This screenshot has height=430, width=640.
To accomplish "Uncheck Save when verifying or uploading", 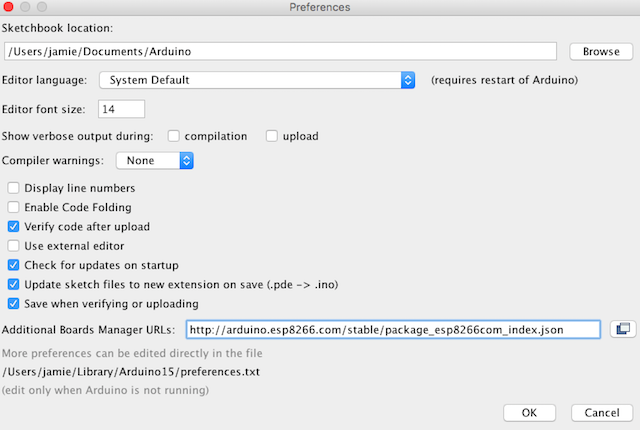I will click(x=14, y=303).
